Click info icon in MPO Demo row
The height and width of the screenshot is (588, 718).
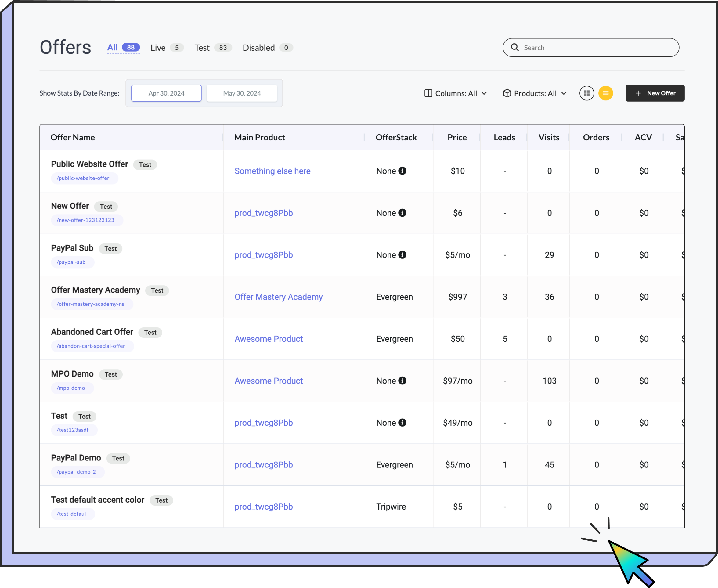tap(402, 381)
